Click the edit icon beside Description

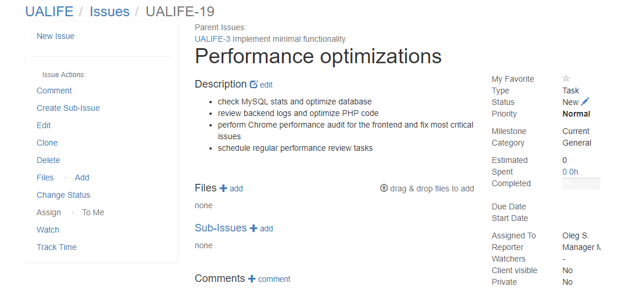point(254,84)
